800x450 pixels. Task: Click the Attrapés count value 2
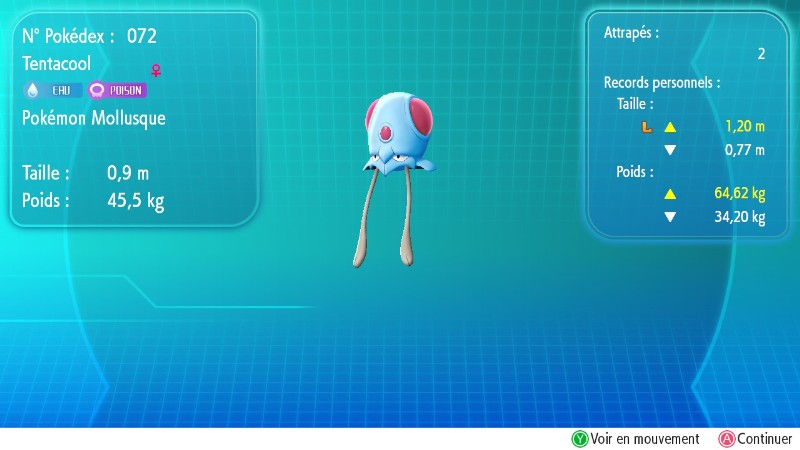(x=760, y=54)
